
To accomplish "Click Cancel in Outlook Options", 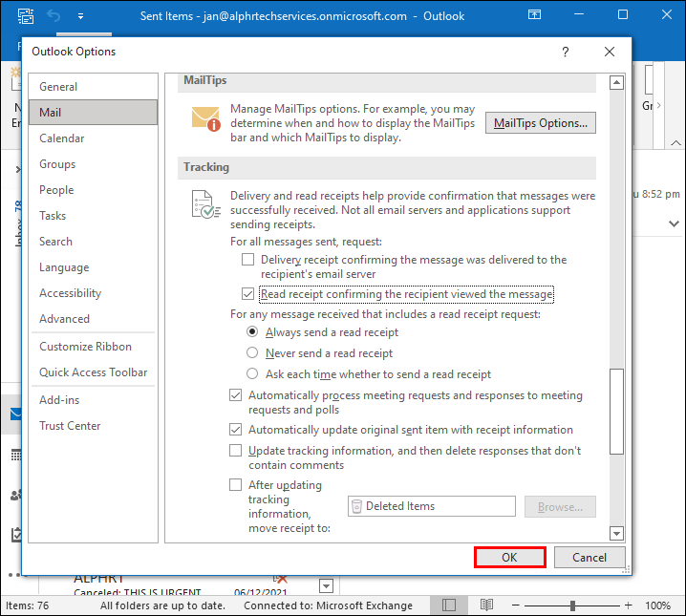I will click(x=590, y=558).
